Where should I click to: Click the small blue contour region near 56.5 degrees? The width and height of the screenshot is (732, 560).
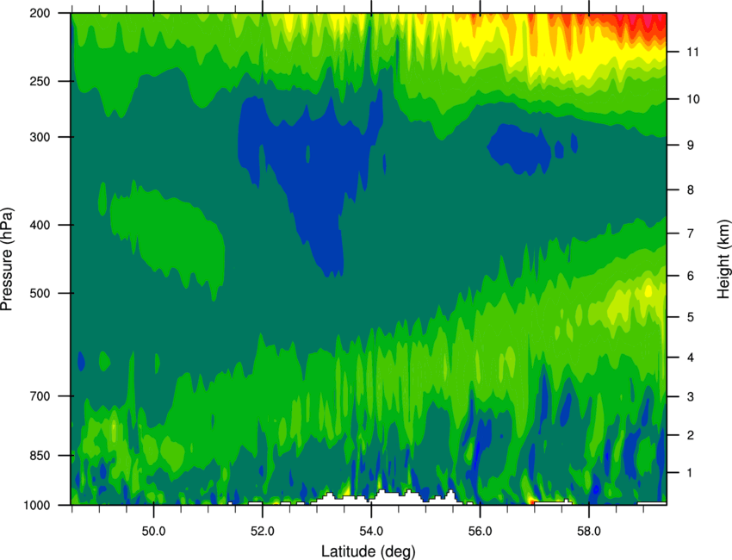pos(518,147)
